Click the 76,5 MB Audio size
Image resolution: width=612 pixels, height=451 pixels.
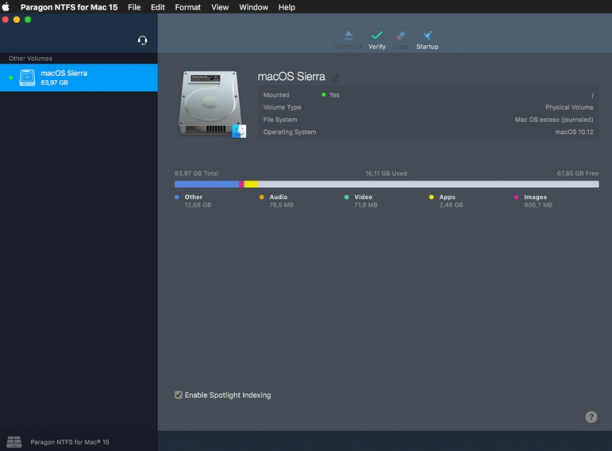pyautogui.click(x=281, y=205)
